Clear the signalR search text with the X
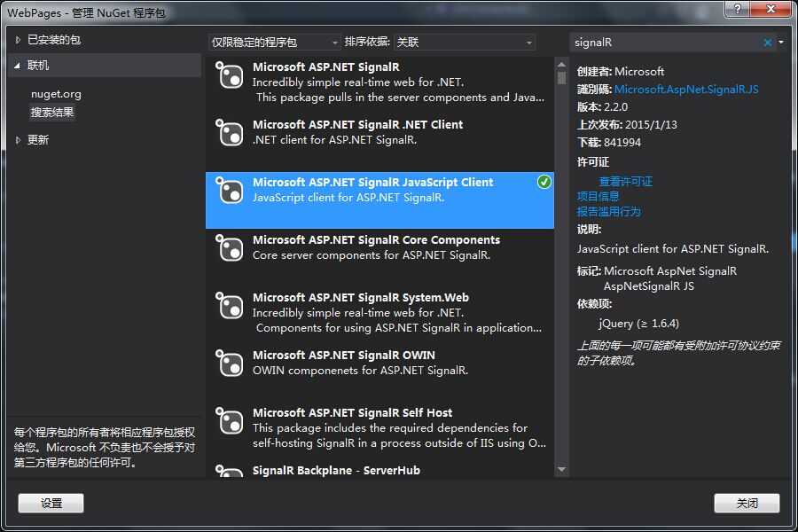 pos(768,43)
